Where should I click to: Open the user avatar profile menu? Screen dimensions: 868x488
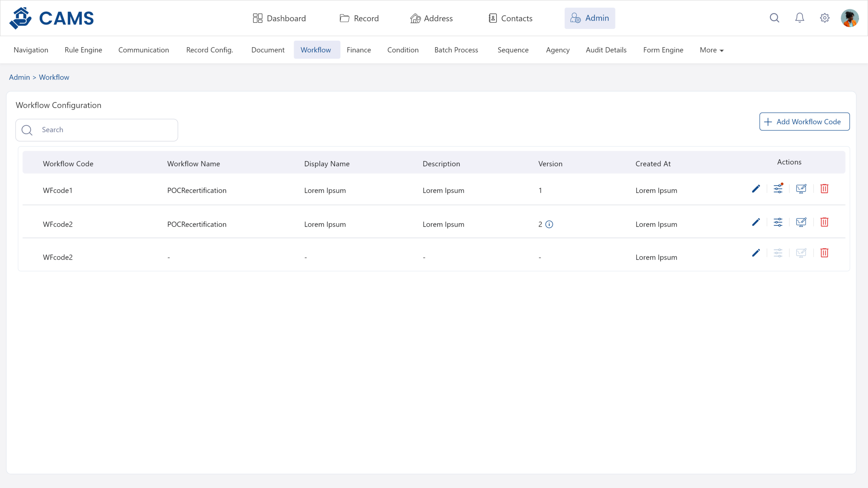tap(849, 18)
